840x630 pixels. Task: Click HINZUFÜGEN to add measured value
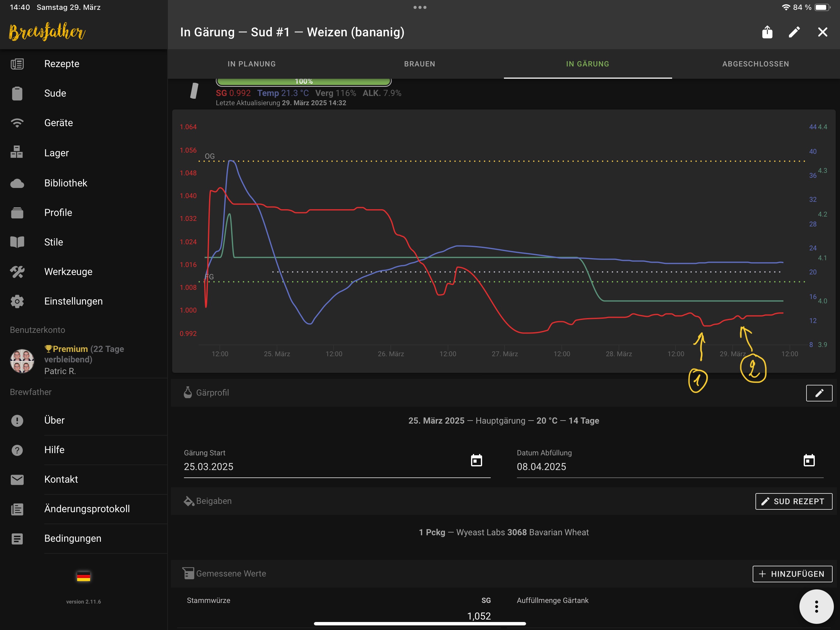pyautogui.click(x=792, y=574)
